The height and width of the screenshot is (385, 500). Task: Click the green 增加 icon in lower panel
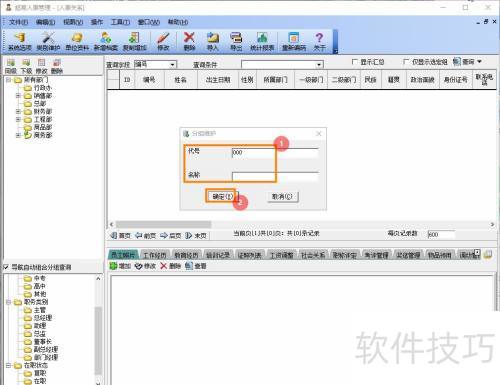114,266
